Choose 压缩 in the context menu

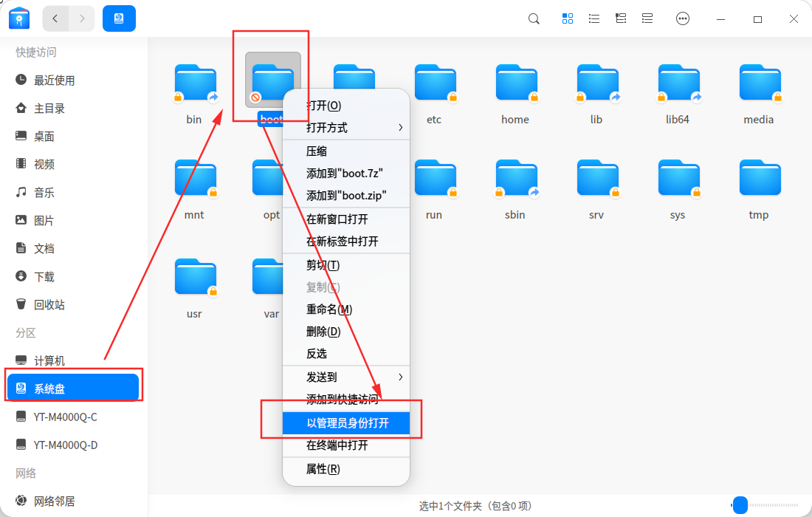[x=346, y=151]
